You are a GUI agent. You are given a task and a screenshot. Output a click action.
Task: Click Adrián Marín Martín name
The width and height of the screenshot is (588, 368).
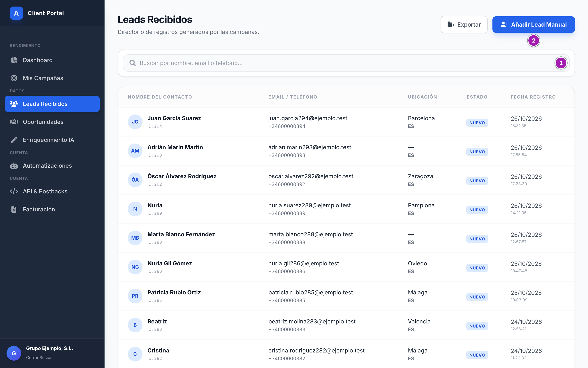[x=175, y=147]
